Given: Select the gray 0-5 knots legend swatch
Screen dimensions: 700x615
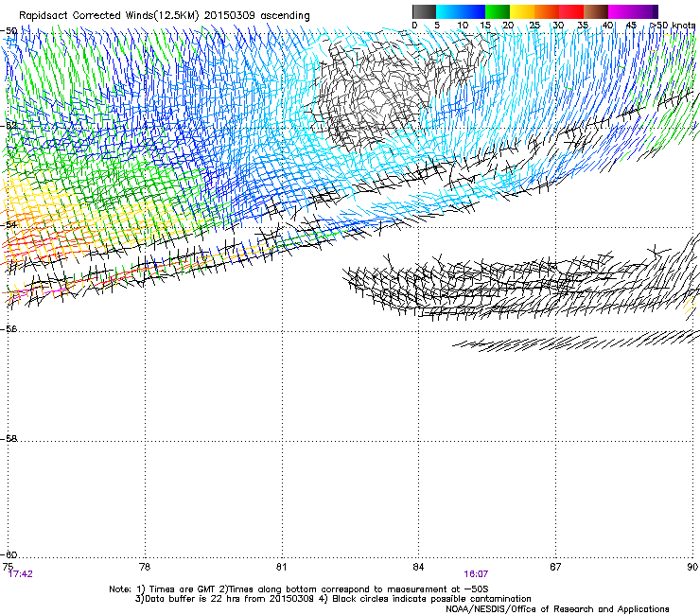Looking at the screenshot, I should pyautogui.click(x=425, y=11).
